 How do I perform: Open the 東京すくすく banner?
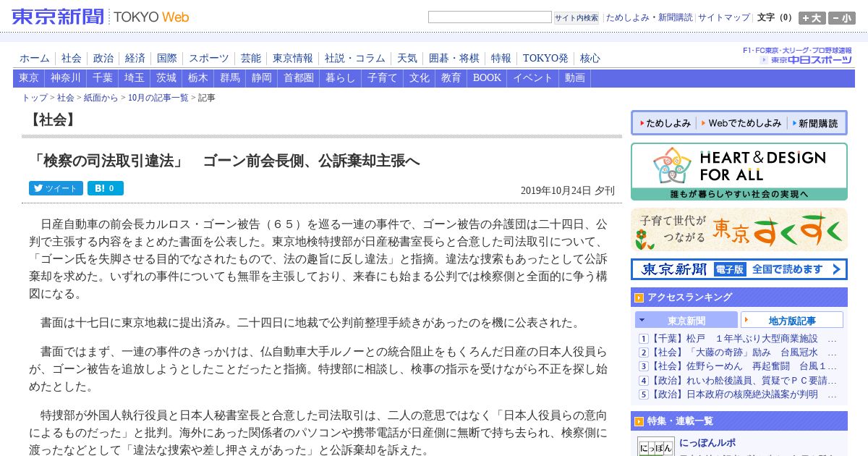739,229
